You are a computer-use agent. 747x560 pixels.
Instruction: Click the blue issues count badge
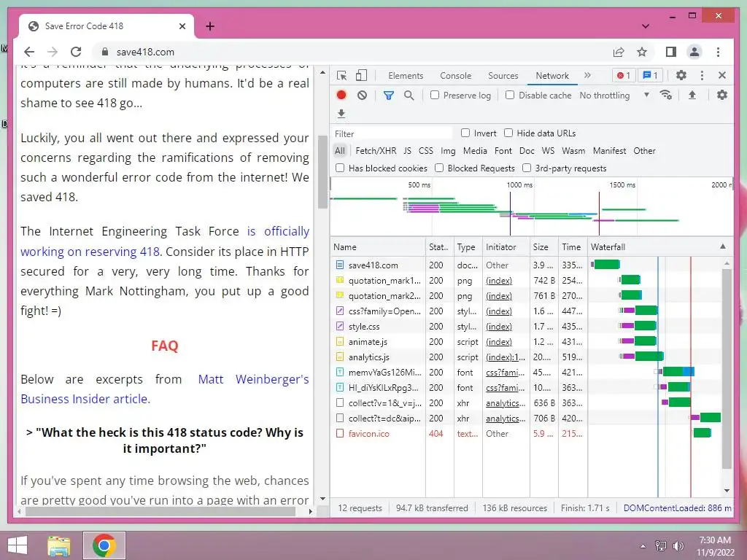click(651, 75)
